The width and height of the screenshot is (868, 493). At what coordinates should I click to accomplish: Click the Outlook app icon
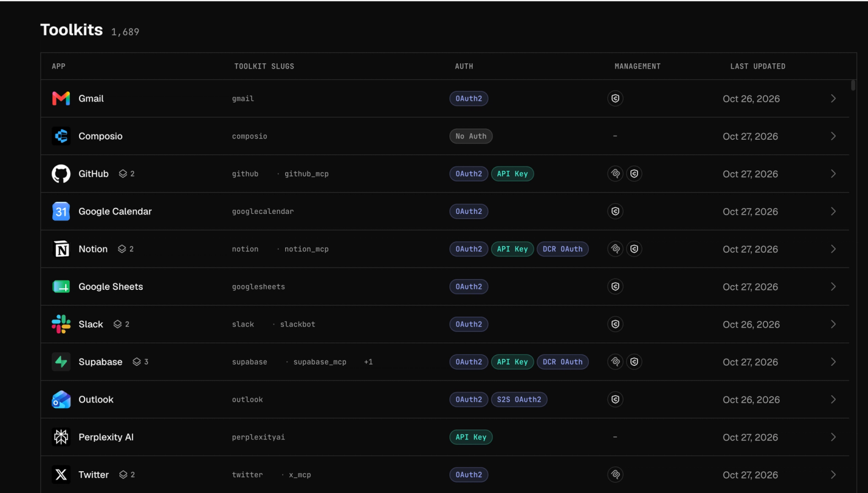(61, 400)
